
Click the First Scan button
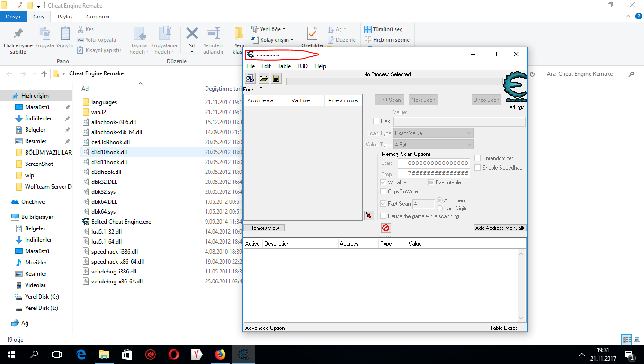coord(390,100)
